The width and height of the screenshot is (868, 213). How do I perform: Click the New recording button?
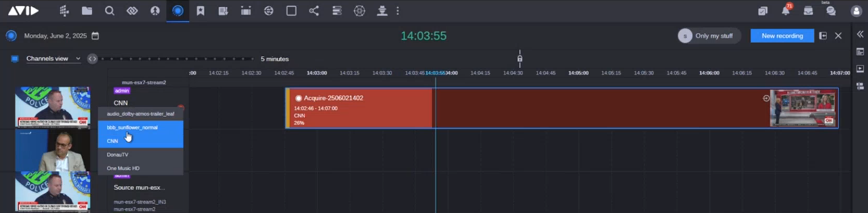[x=782, y=36]
